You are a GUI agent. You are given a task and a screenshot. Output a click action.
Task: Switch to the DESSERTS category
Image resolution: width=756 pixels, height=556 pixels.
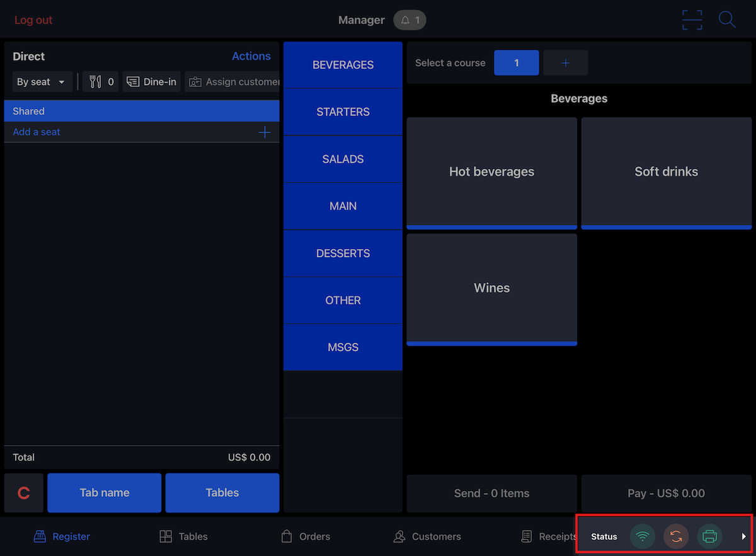pyautogui.click(x=343, y=253)
